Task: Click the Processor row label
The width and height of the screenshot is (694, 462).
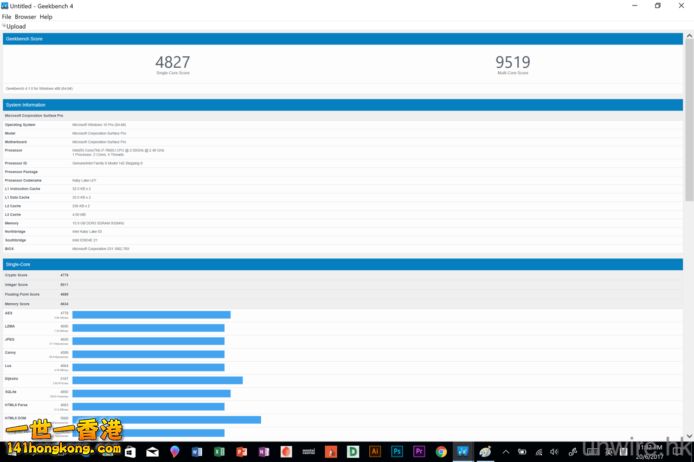Action: tap(13, 150)
